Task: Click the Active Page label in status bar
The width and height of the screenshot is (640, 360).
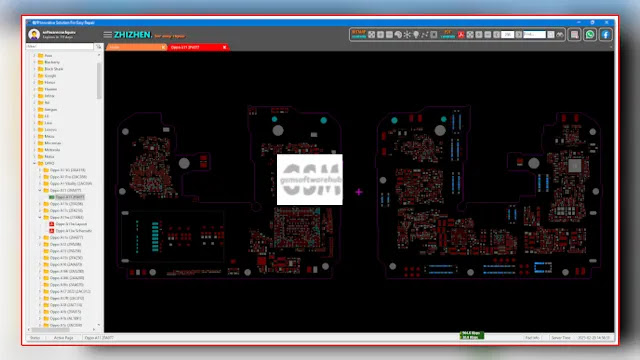Action: tap(64, 338)
